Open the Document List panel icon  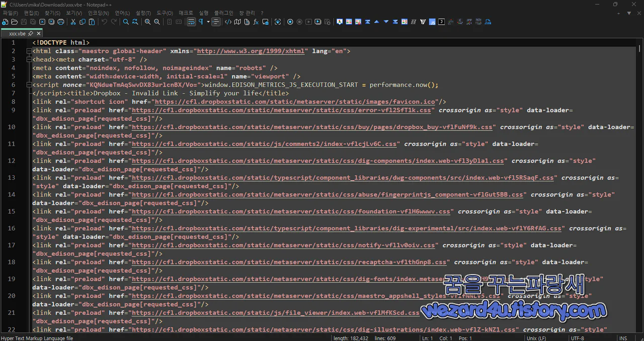[x=247, y=22]
